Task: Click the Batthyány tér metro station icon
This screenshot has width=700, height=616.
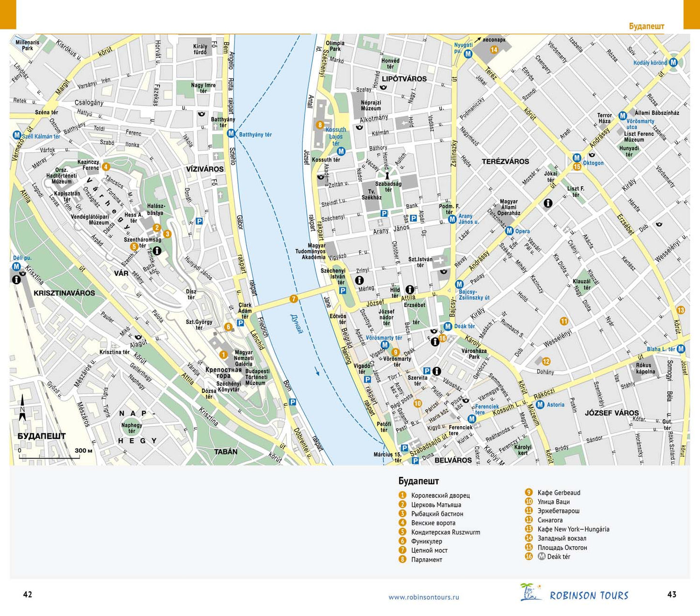Action: pyautogui.click(x=231, y=133)
